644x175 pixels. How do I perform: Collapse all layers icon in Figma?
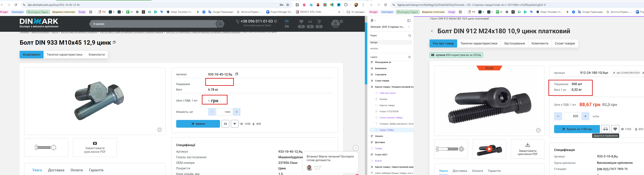pos(410,57)
